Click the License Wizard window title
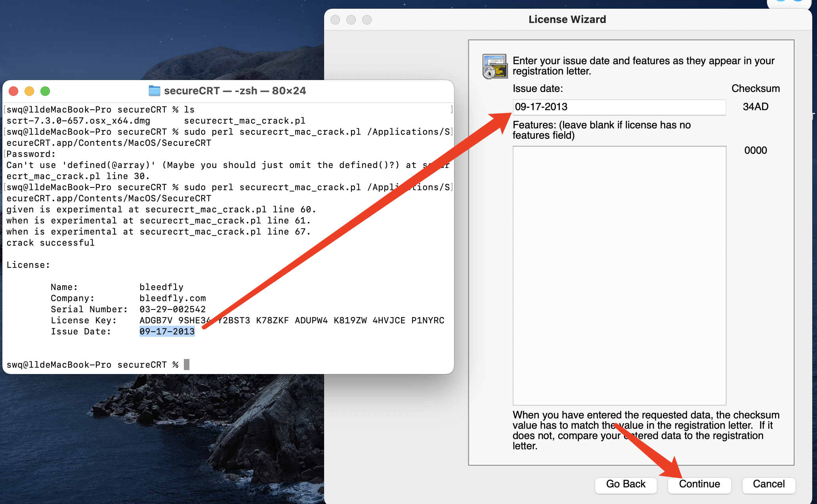This screenshot has width=817, height=504. [x=567, y=19]
